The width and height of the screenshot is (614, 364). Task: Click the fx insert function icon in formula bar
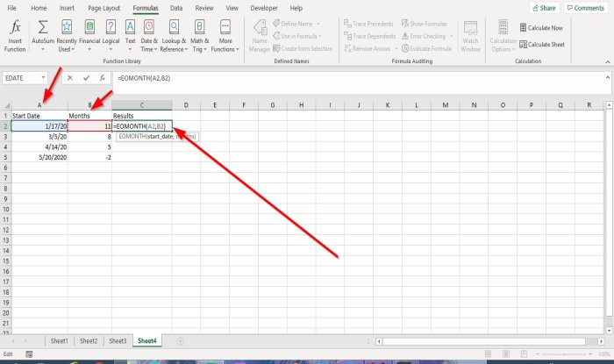(103, 78)
